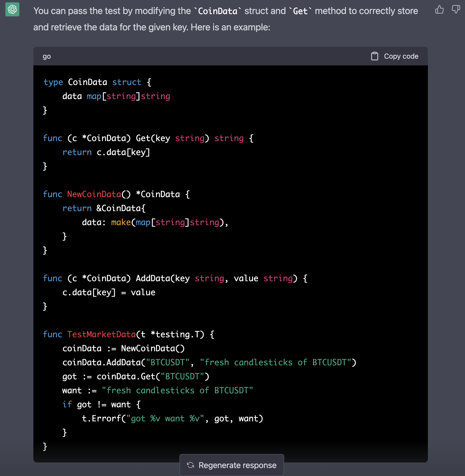
Task: Click the NewCoinData function name declaration
Action: pyautogui.click(x=94, y=194)
